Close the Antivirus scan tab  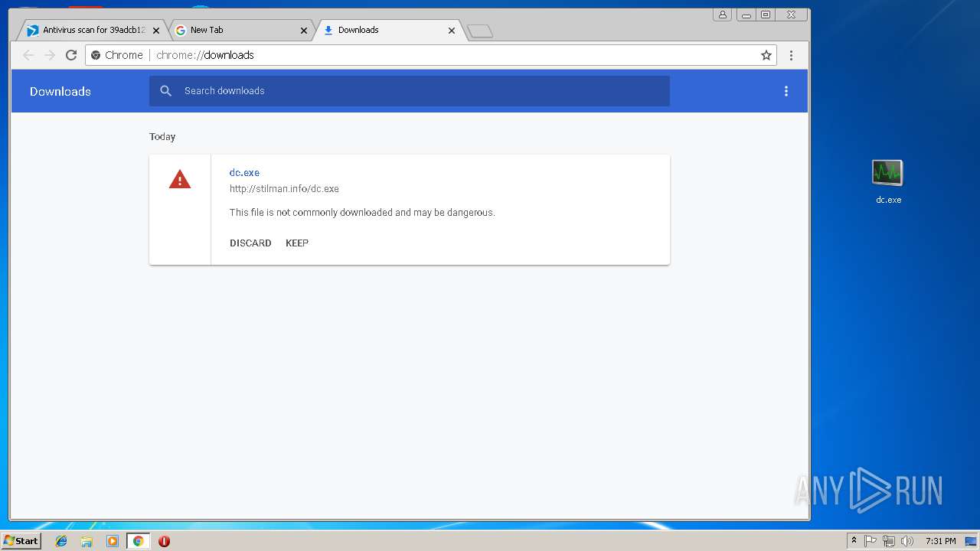tap(156, 31)
